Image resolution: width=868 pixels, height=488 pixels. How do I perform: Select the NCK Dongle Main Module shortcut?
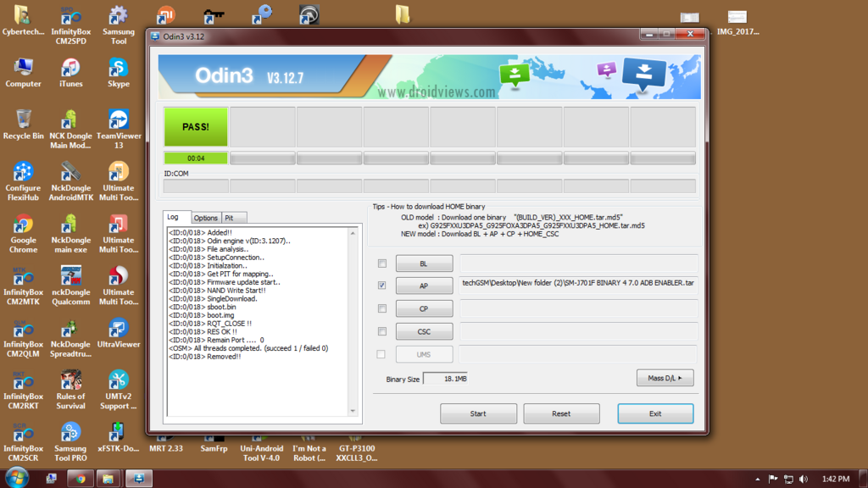(x=71, y=130)
